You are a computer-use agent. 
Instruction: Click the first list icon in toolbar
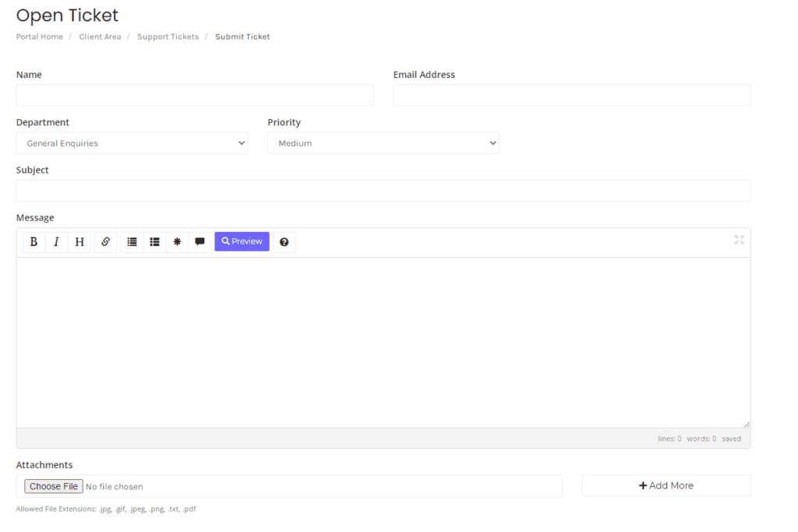132,242
